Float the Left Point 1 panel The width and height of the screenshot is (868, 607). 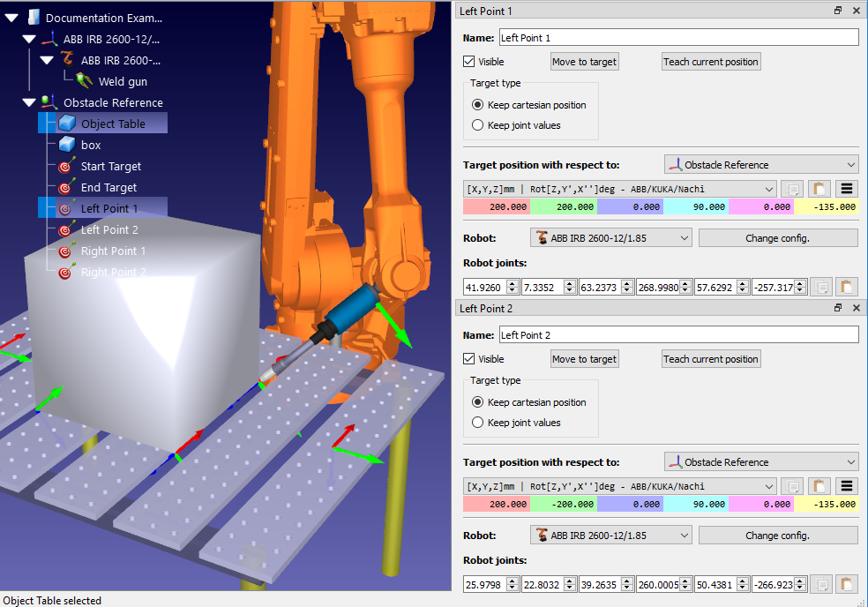click(x=838, y=11)
